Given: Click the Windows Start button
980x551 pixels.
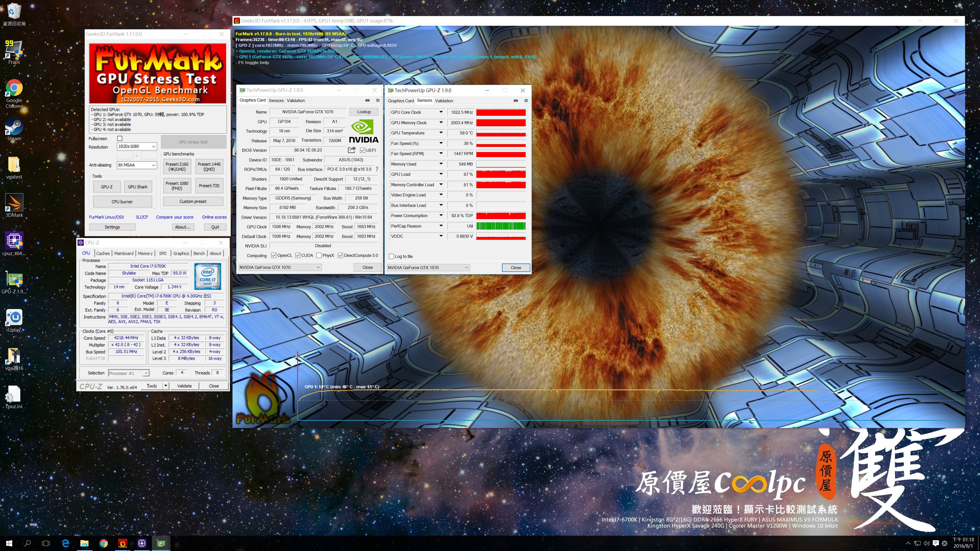Looking at the screenshot, I should click(x=9, y=543).
